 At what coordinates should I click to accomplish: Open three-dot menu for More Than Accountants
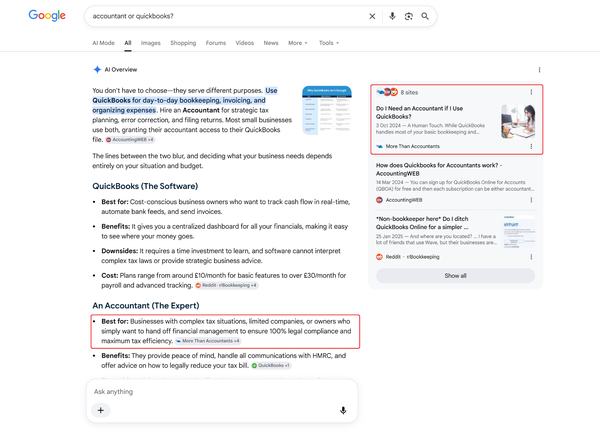531,146
